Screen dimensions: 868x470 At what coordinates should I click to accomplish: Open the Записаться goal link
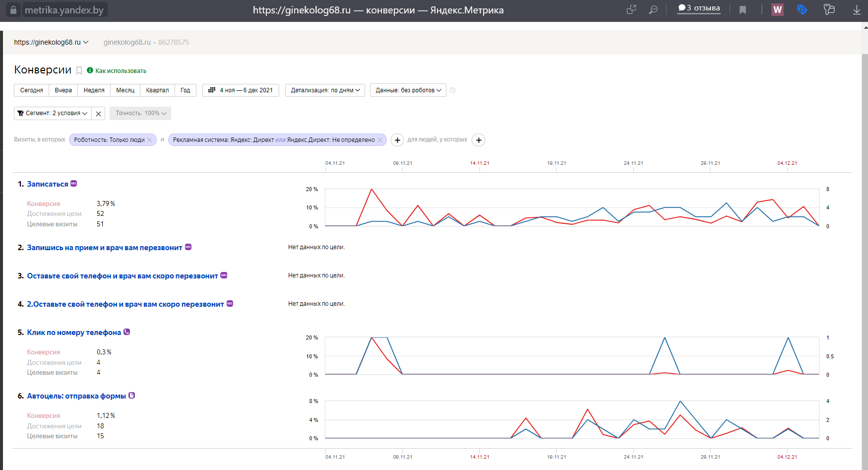coord(48,184)
